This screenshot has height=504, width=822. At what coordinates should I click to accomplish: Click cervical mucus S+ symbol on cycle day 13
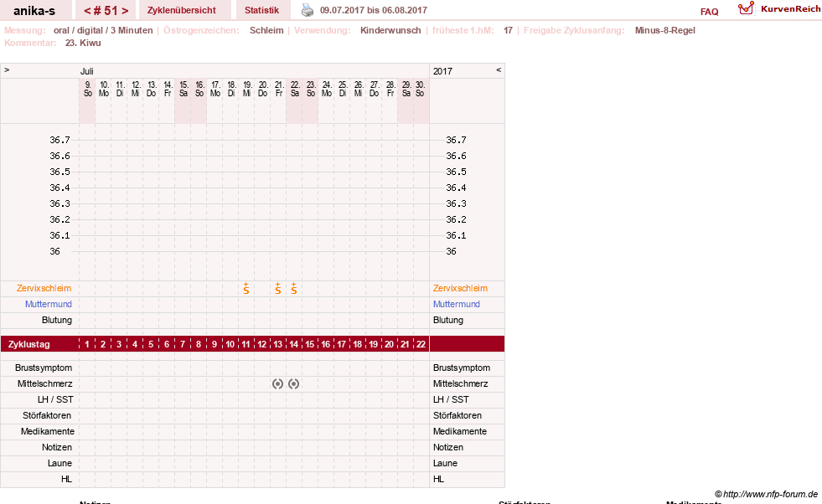[278, 288]
